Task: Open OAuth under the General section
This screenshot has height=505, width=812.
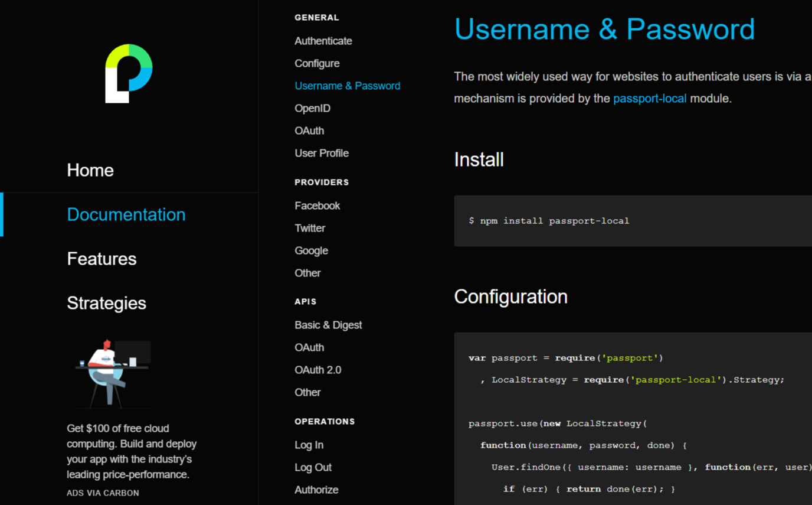Action: 309,131
